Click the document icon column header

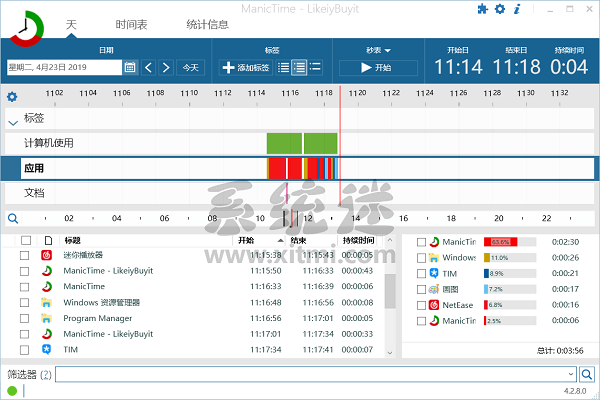48,240
